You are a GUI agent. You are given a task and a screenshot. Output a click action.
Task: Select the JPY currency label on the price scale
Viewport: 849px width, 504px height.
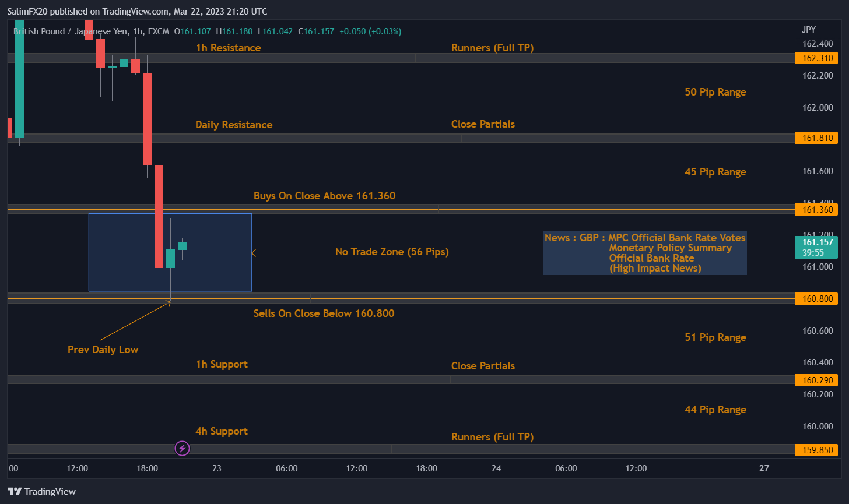(809, 30)
